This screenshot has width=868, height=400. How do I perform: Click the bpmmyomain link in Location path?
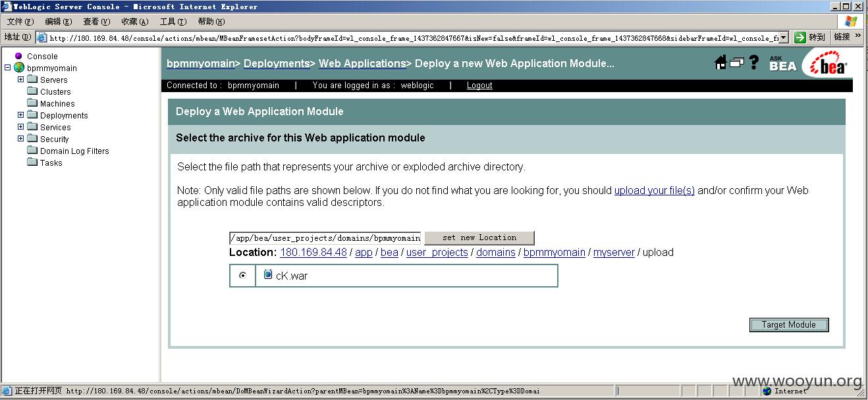[555, 253]
